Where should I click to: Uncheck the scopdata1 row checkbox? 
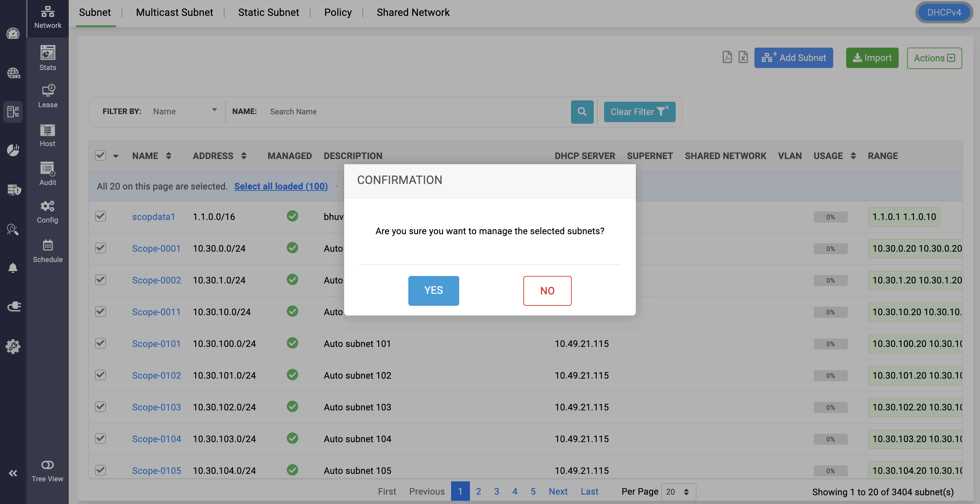click(100, 216)
